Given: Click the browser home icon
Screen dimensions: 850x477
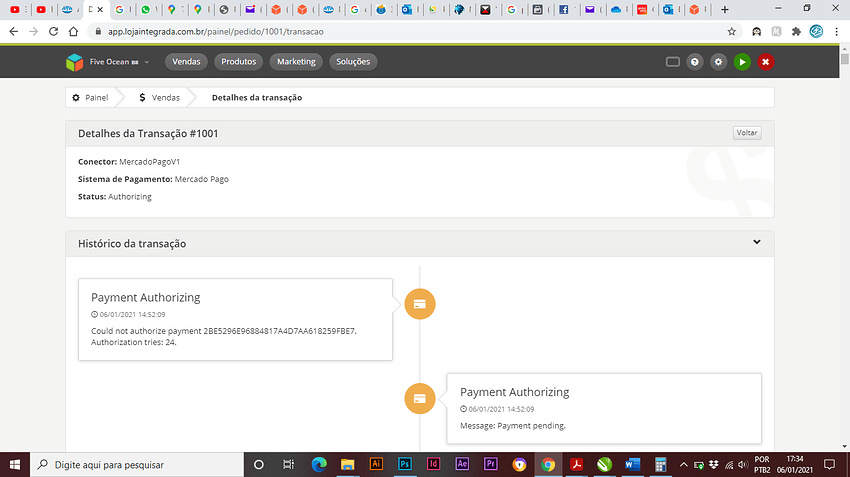Looking at the screenshot, I should pos(73,31).
